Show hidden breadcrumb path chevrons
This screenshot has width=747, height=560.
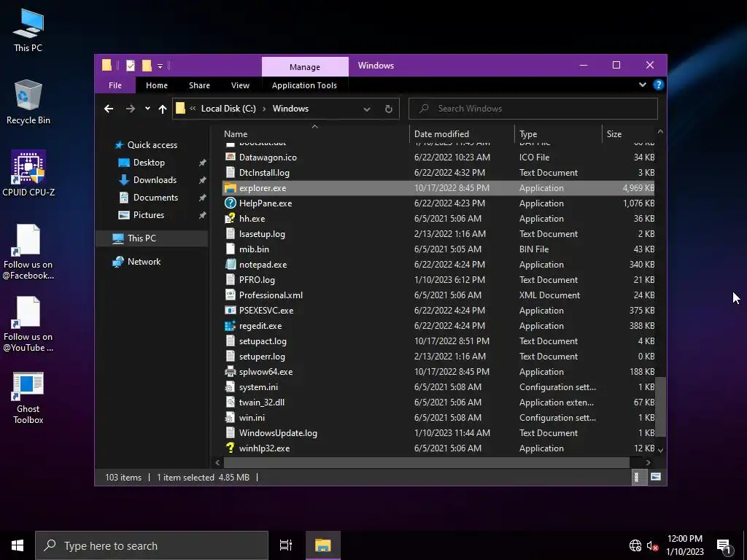point(193,109)
